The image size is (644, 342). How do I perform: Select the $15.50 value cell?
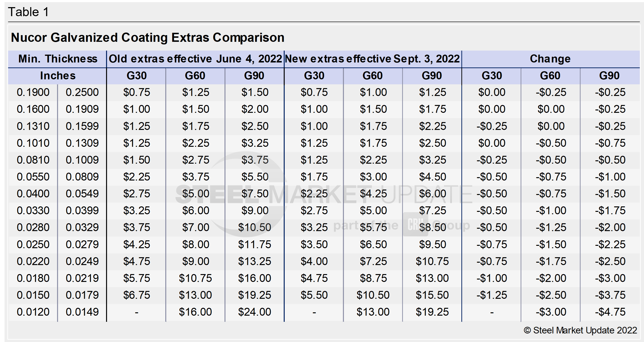[x=432, y=295]
